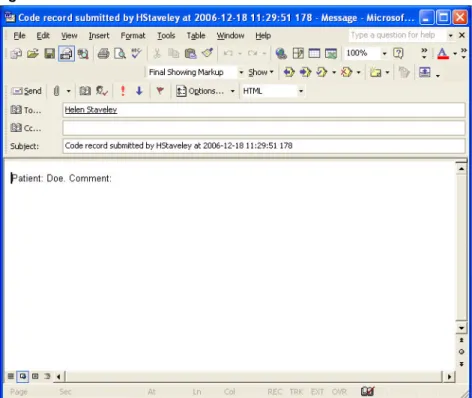Click in the Cc input field
The height and width of the screenshot is (398, 472).
[264, 128]
